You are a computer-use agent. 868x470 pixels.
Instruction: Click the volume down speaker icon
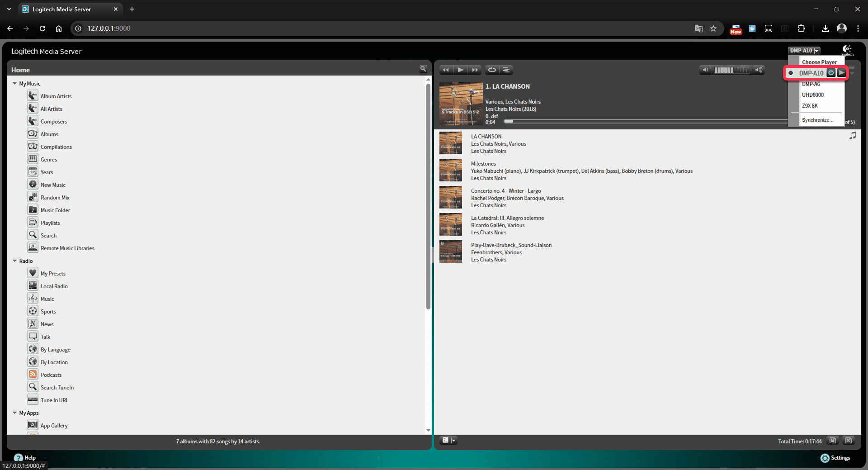tap(705, 70)
